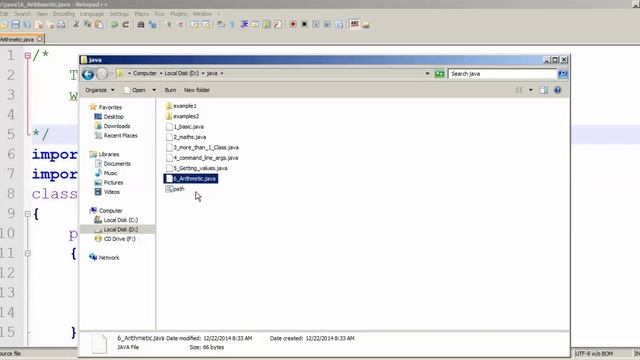Expand Open button dropdown arrow
This screenshot has width=640, height=360.
[x=154, y=90]
